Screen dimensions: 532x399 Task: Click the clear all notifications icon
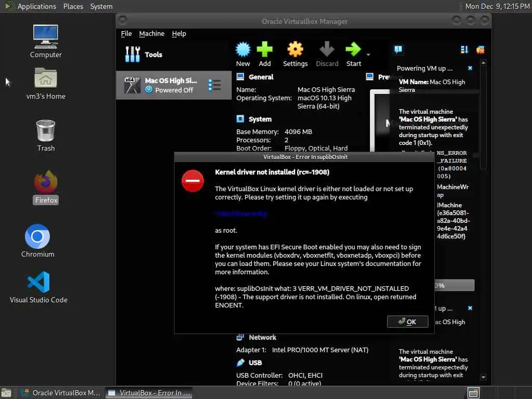click(x=480, y=50)
